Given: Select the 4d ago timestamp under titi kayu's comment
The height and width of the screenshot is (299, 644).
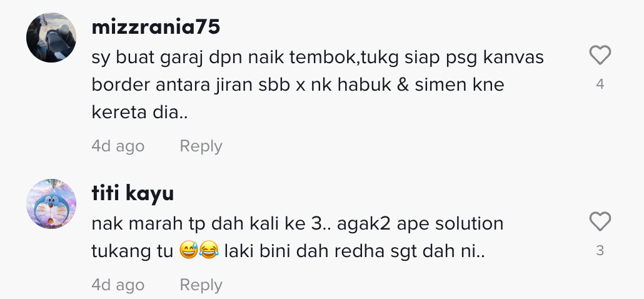Looking at the screenshot, I should coord(118,285).
